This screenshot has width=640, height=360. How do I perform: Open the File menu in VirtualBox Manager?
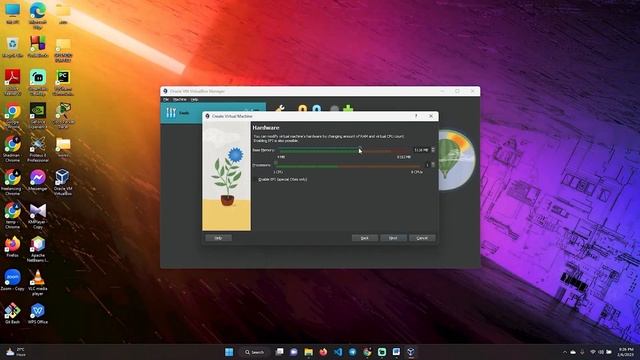(x=166, y=100)
